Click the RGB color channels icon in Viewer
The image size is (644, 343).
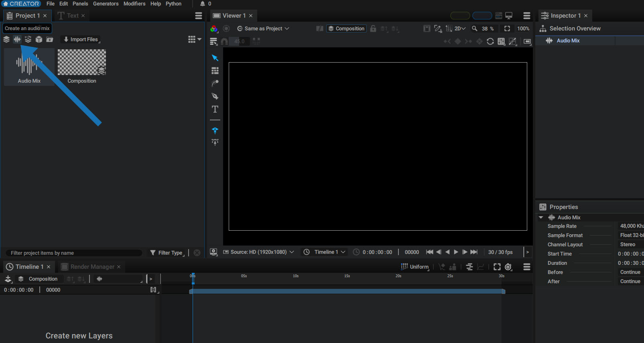(214, 28)
